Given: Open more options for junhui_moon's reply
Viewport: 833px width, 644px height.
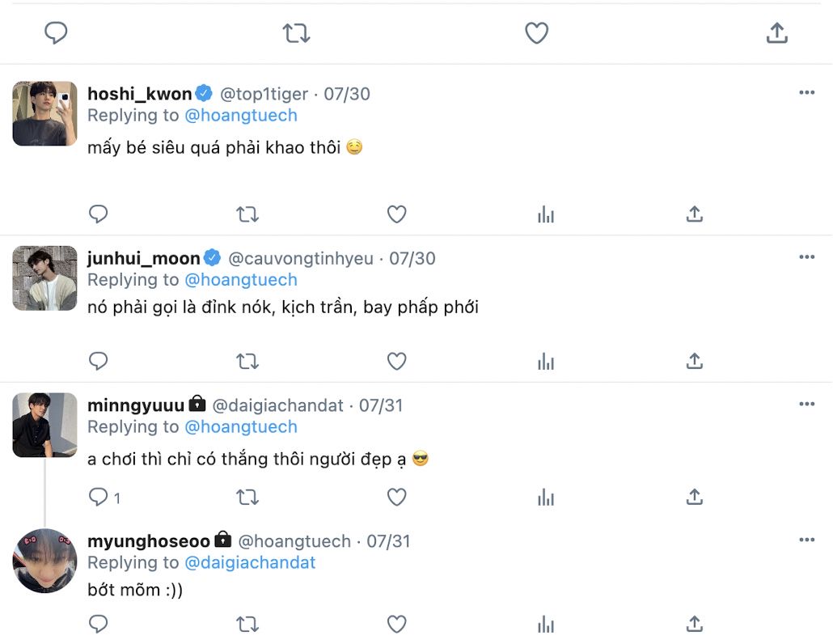Looking at the screenshot, I should click(x=806, y=257).
